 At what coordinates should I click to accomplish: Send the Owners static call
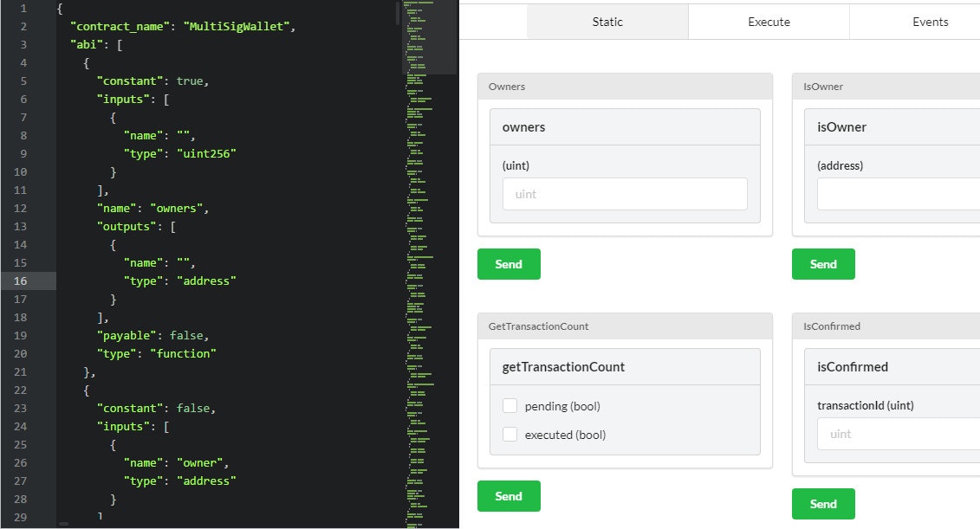coord(509,264)
